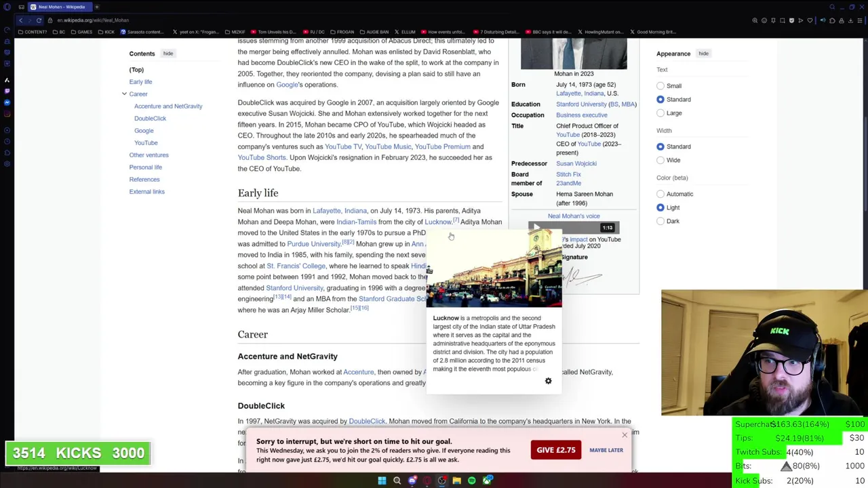Image resolution: width=868 pixels, height=488 pixels.
Task: Click the heart bookmark icon in the toolbar
Action: (x=810, y=20)
